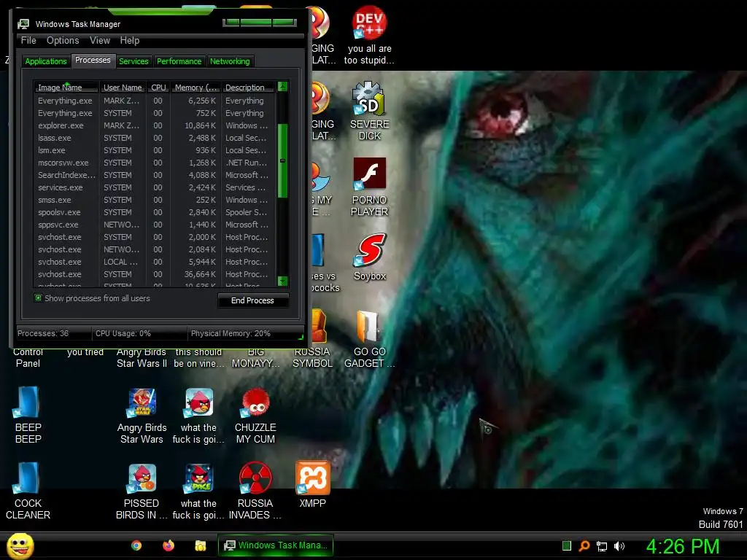The height and width of the screenshot is (560, 747).
Task: Select the Everything.exe row using 6,256 K
Action: 155,101
